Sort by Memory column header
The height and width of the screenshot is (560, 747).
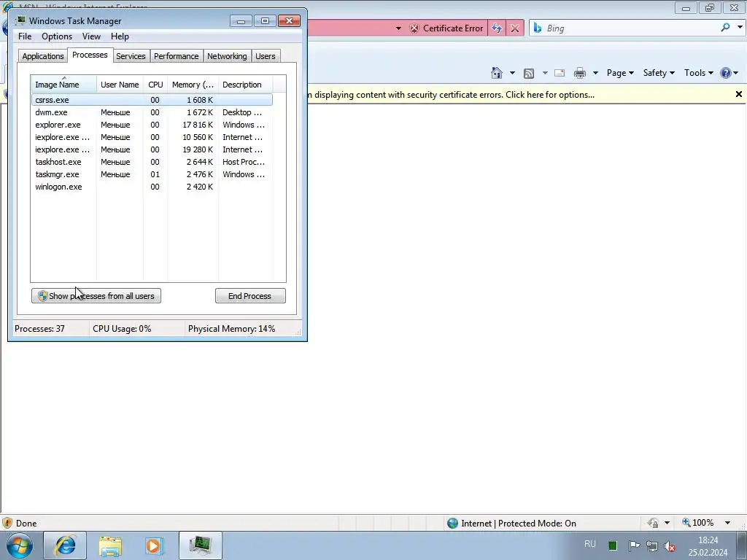193,85
